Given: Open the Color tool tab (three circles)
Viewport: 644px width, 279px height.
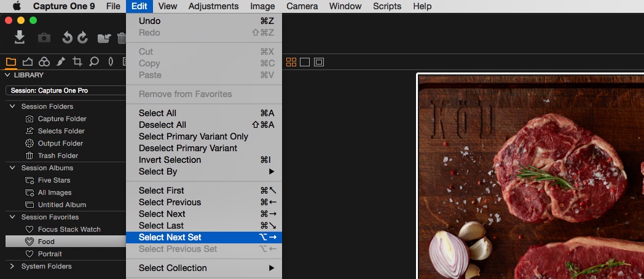Looking at the screenshot, I should [x=44, y=62].
